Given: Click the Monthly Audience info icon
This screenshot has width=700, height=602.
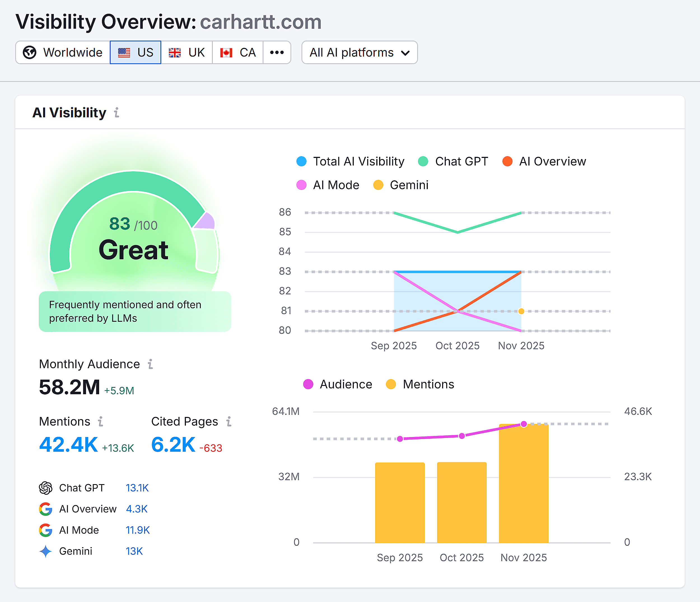Looking at the screenshot, I should [151, 364].
